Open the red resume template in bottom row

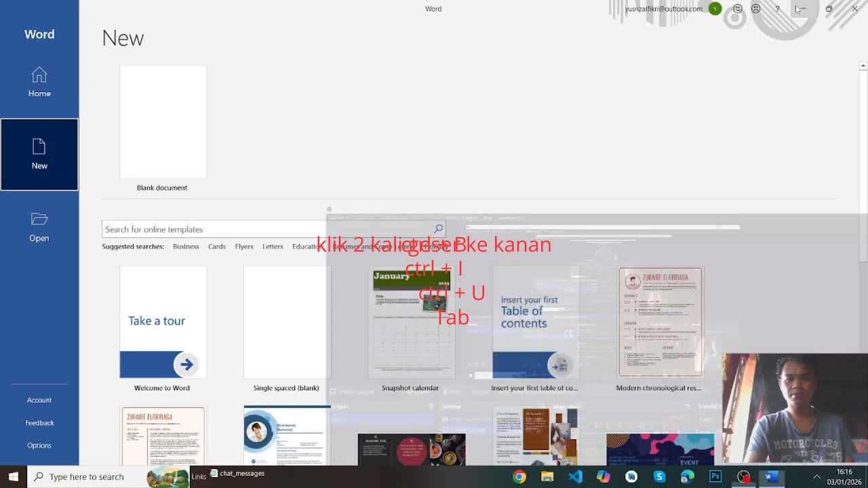(x=163, y=436)
